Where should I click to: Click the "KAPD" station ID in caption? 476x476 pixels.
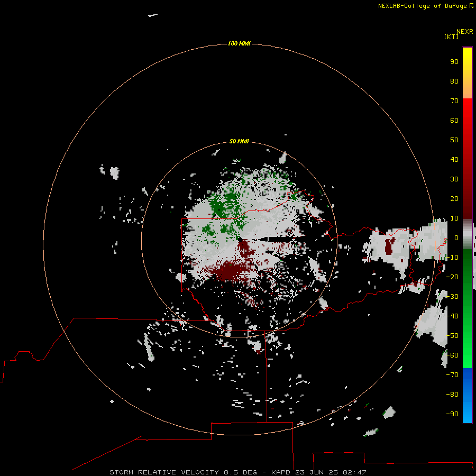(281, 472)
